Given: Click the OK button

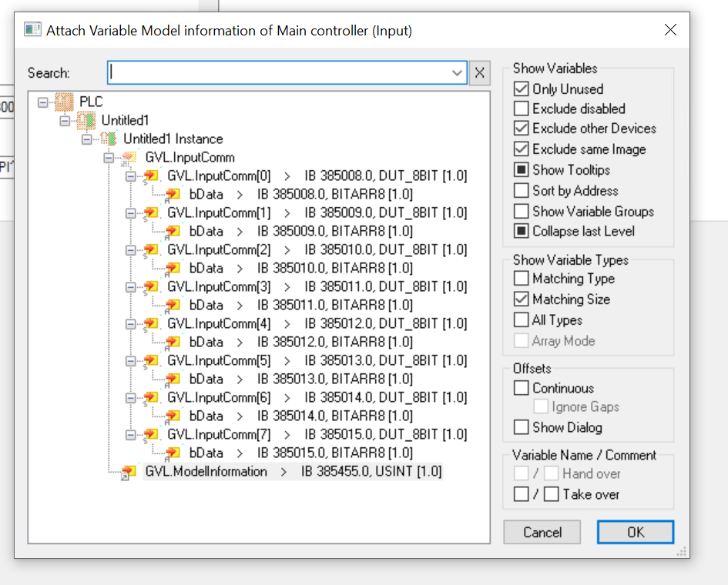Looking at the screenshot, I should coord(635,532).
